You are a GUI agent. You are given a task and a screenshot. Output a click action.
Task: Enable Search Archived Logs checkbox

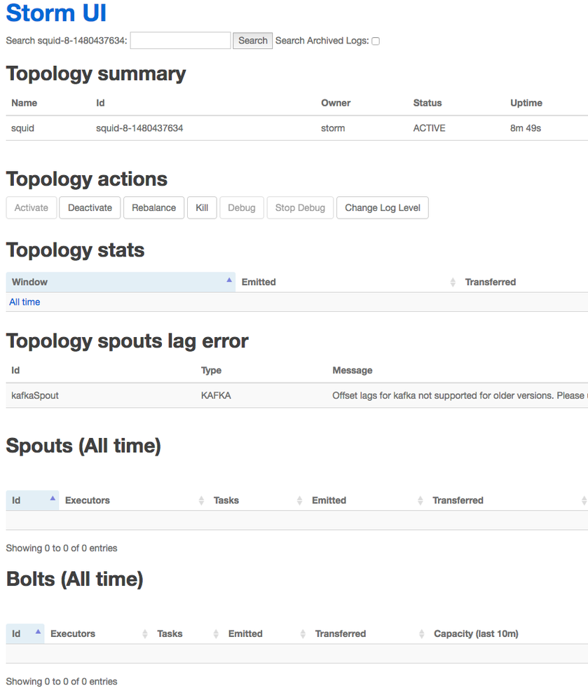click(376, 41)
